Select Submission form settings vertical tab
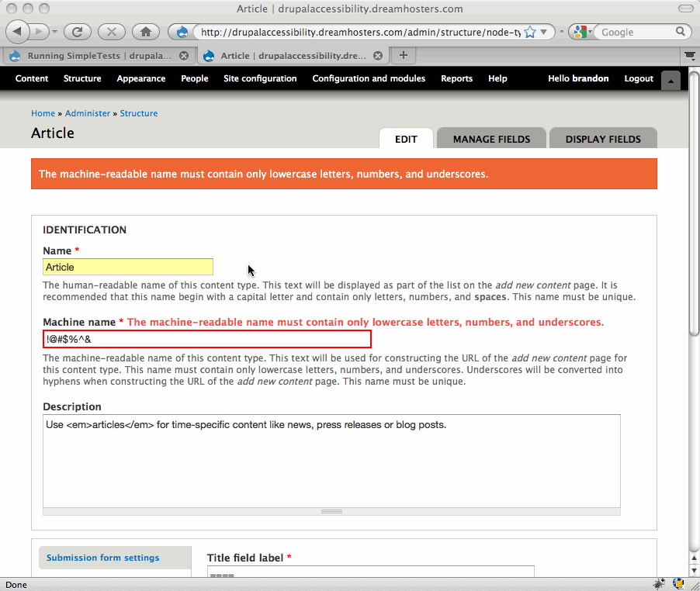The height and width of the screenshot is (591, 700). click(x=115, y=558)
